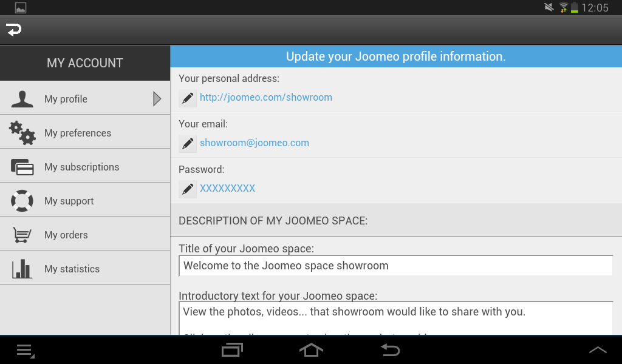Click the MY ACCOUNT header
Screen dimensions: 622x364
coord(85,63)
